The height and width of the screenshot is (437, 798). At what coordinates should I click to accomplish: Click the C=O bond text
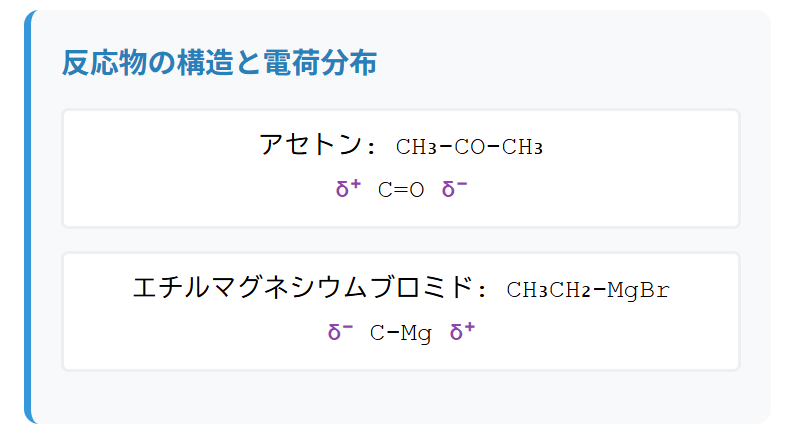(x=401, y=190)
